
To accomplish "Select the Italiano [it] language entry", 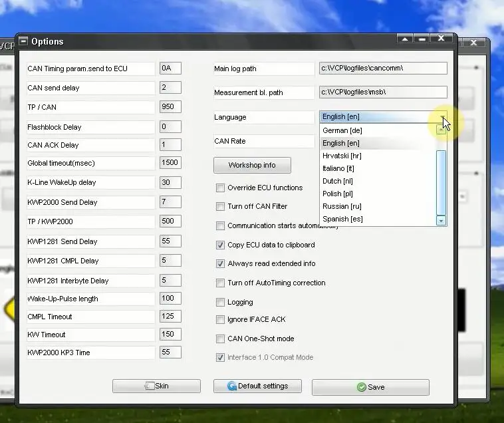I will point(338,168).
